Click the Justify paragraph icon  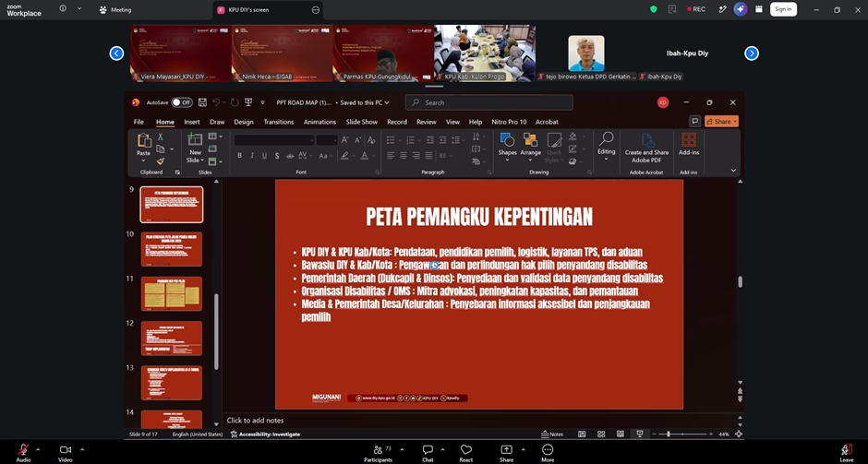click(429, 156)
